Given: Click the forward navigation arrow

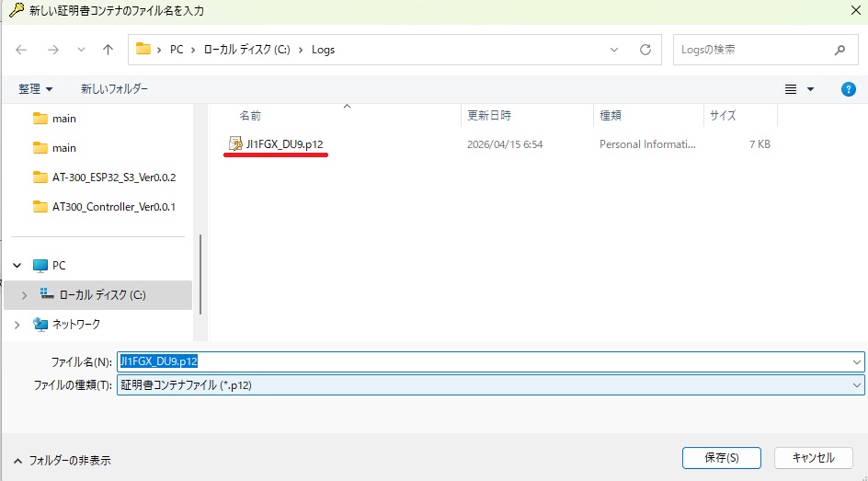Looking at the screenshot, I should point(52,50).
